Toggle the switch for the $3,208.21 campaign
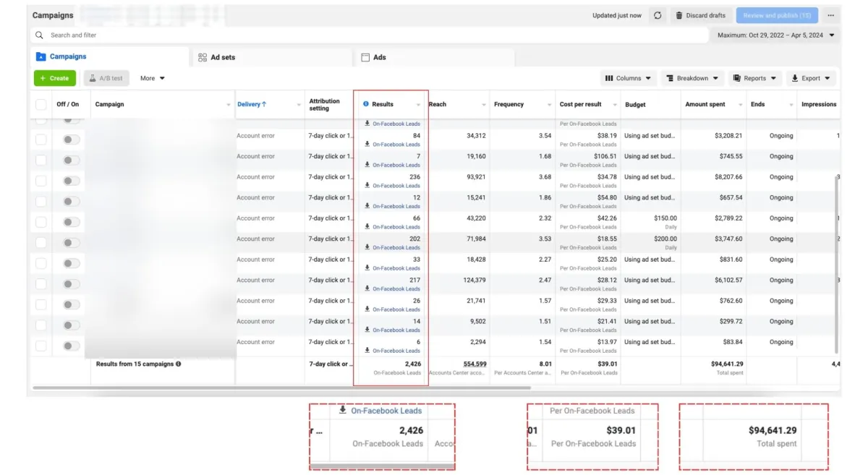 71,140
